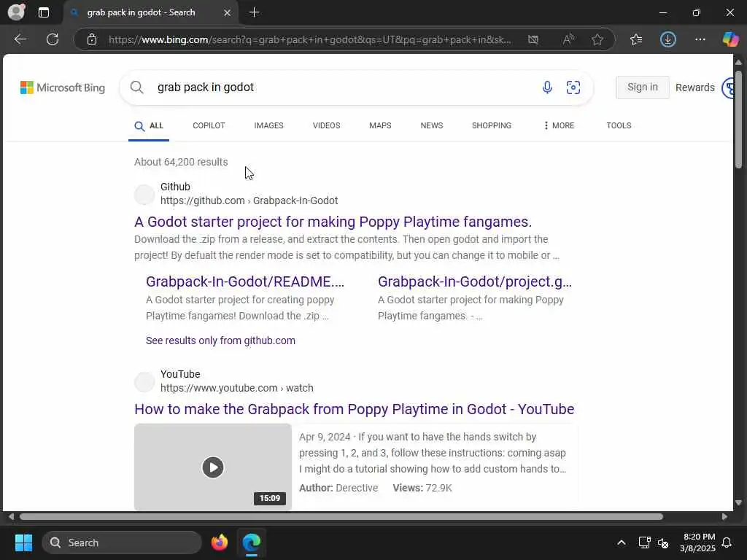This screenshot has width=747, height=560.
Task: Open the Grabpack-In-Godot/README link
Action: [245, 281]
